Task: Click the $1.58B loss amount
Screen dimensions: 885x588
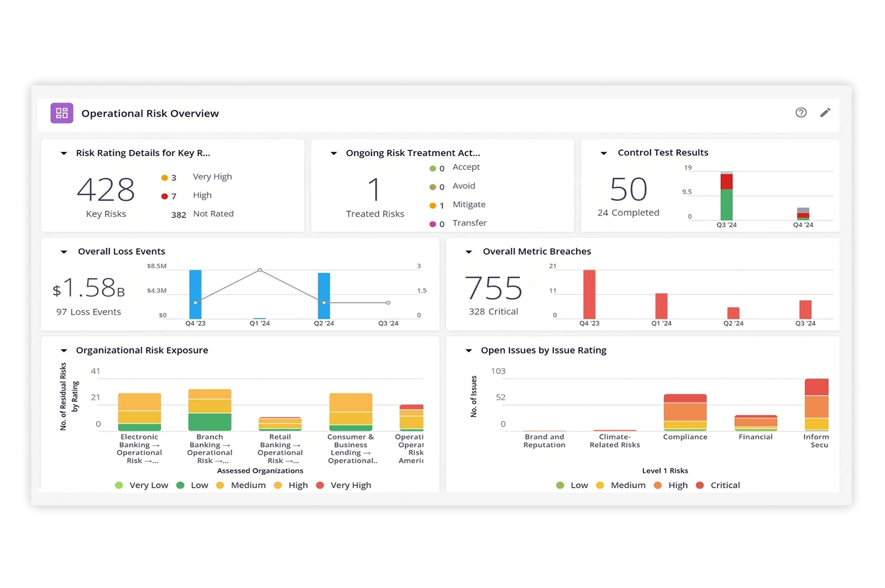Action: 89,288
